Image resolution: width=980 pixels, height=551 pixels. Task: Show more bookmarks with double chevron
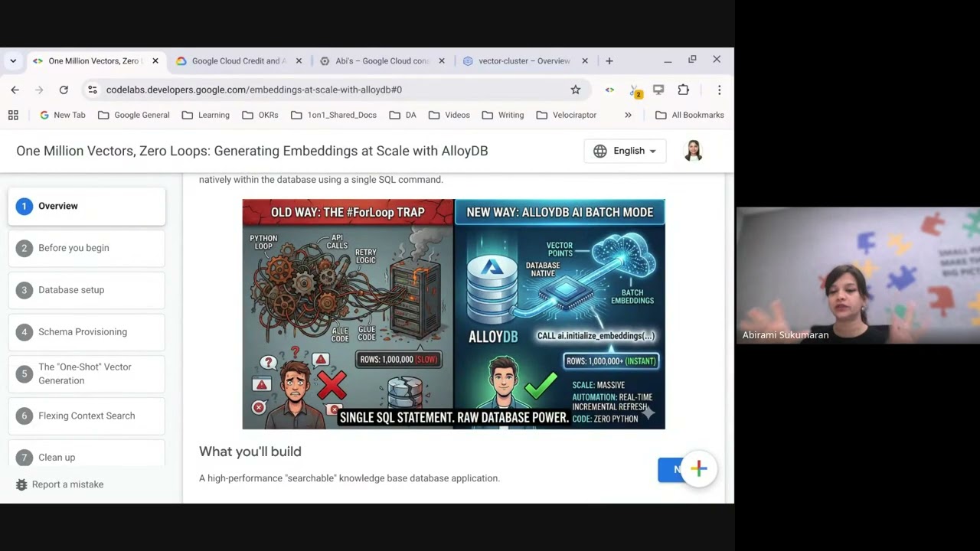[x=628, y=115]
